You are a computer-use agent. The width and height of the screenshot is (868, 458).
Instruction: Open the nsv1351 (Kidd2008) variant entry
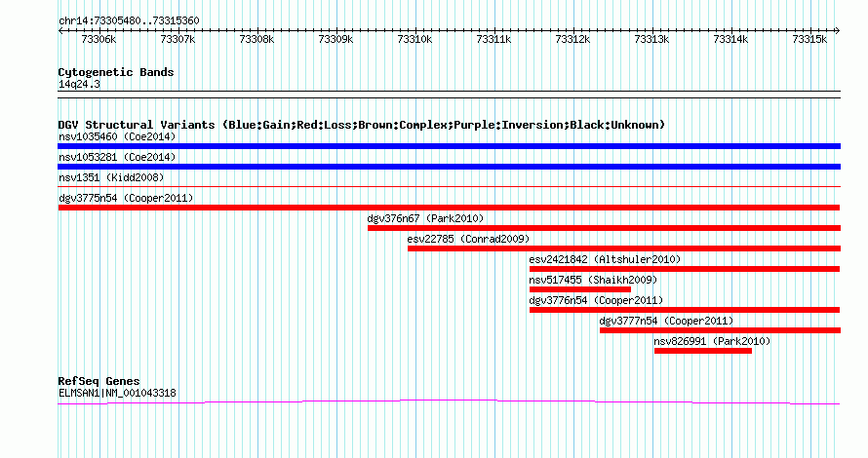[x=111, y=177]
